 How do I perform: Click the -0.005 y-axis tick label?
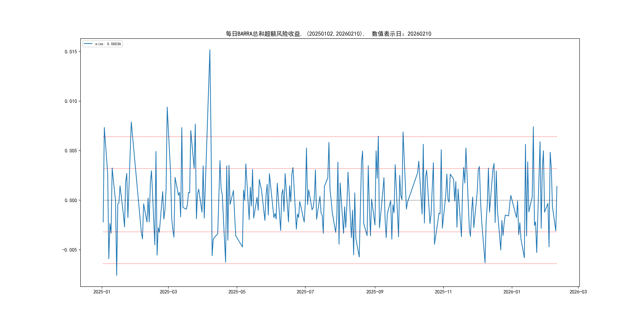coord(70,250)
